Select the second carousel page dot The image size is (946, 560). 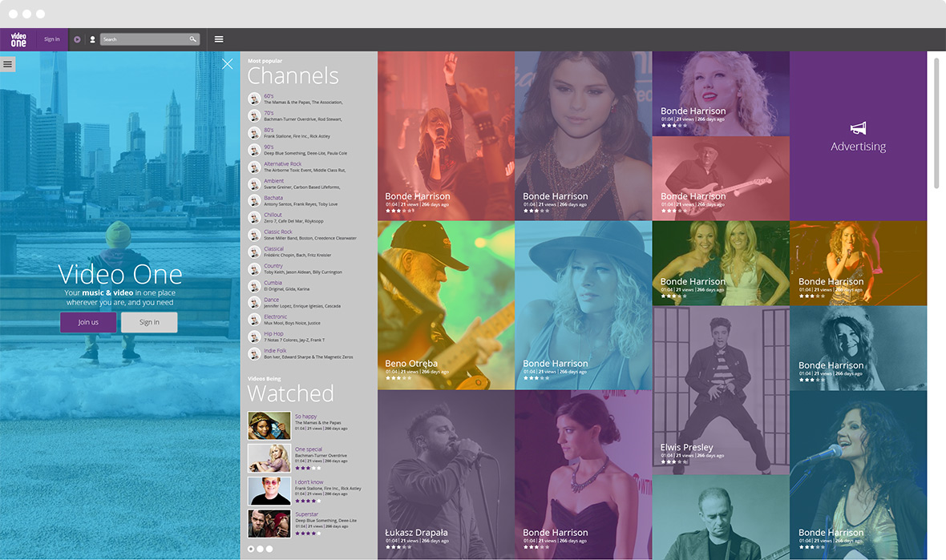[x=260, y=549]
